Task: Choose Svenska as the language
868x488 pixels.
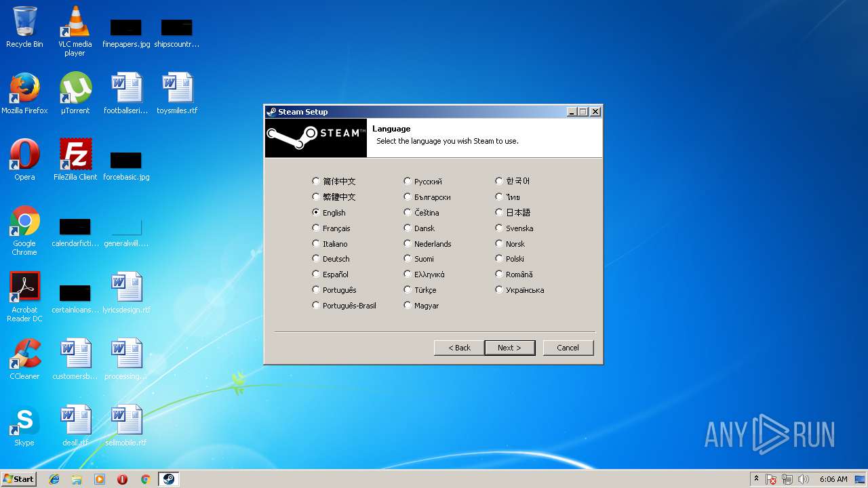Action: click(x=515, y=228)
